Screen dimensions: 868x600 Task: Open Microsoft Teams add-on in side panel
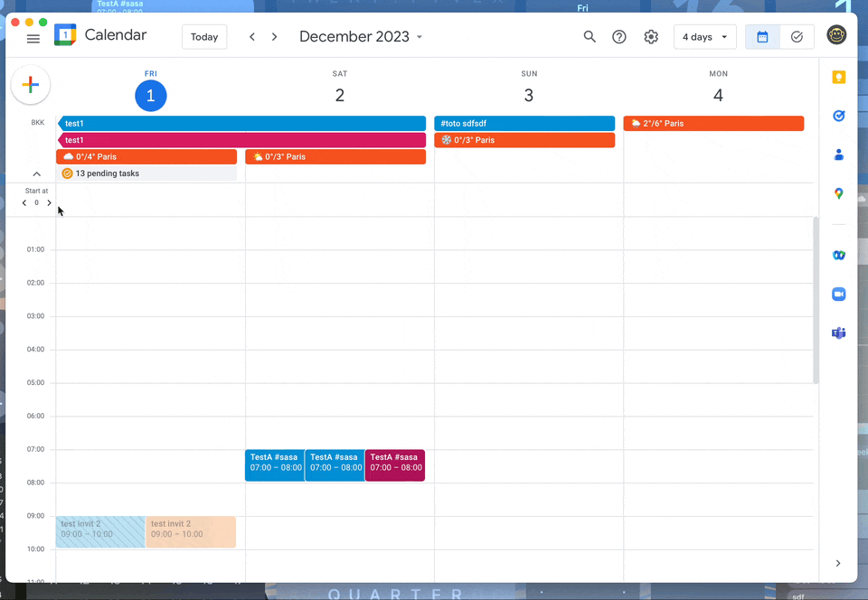click(x=839, y=333)
